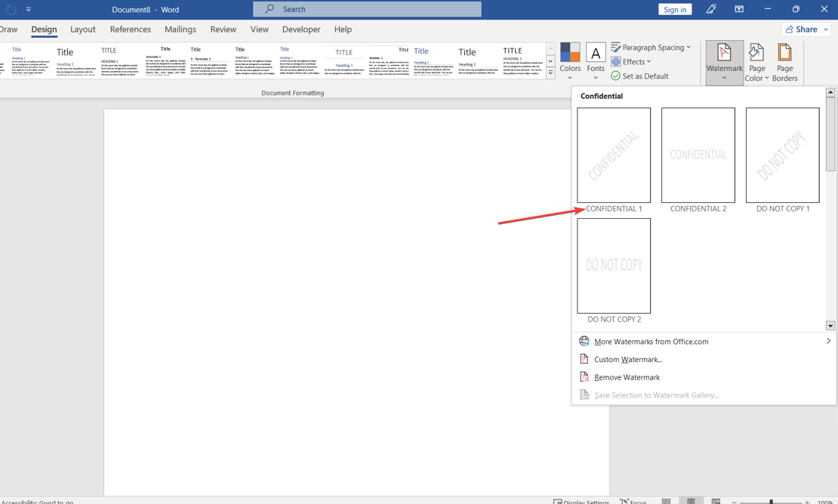
Task: Collapse the Watermark dropdown chevron
Action: click(x=724, y=78)
